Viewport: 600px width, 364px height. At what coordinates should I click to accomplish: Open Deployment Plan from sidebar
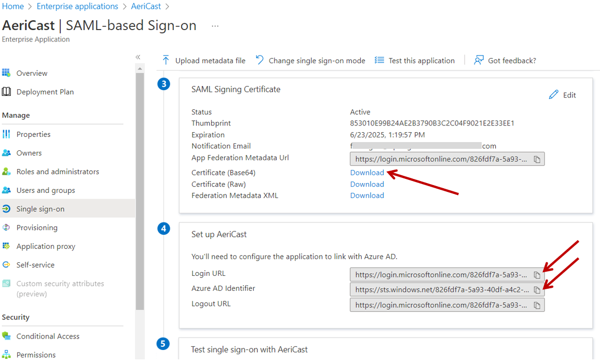(x=45, y=92)
